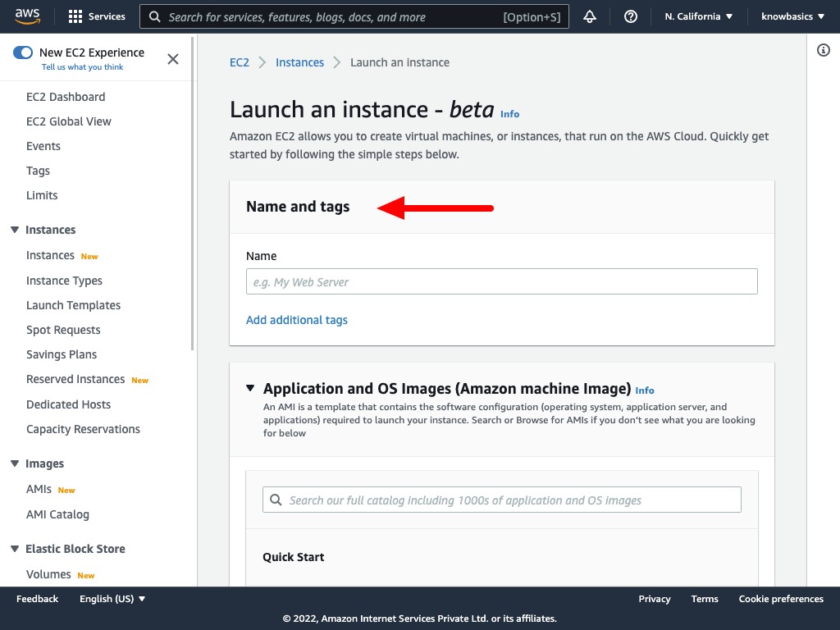Open Limits in sidebar
This screenshot has width=840, height=630.
[42, 195]
